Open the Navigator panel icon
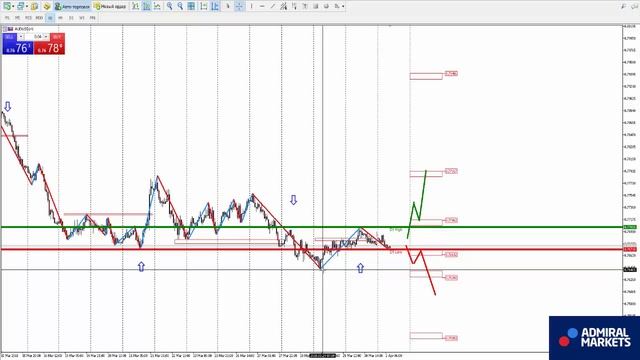This screenshot has width=640, height=360. (x=47, y=6)
